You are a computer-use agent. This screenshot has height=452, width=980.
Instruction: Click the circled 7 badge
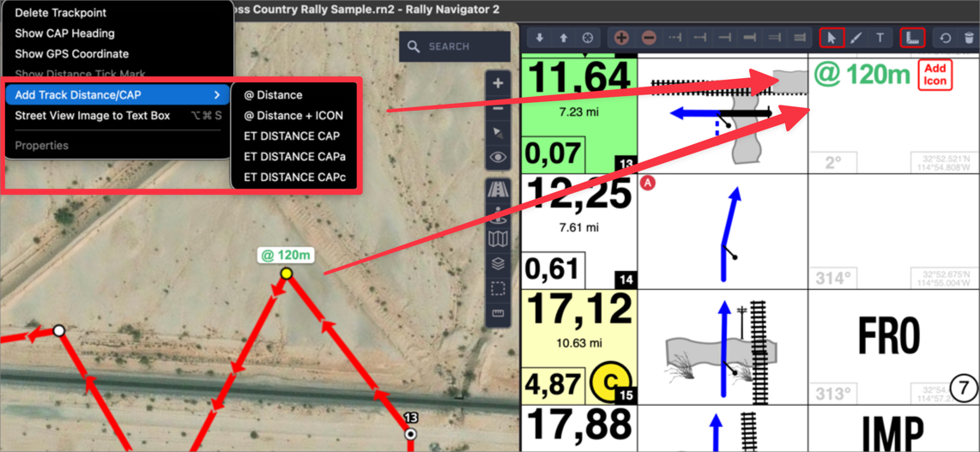963,389
